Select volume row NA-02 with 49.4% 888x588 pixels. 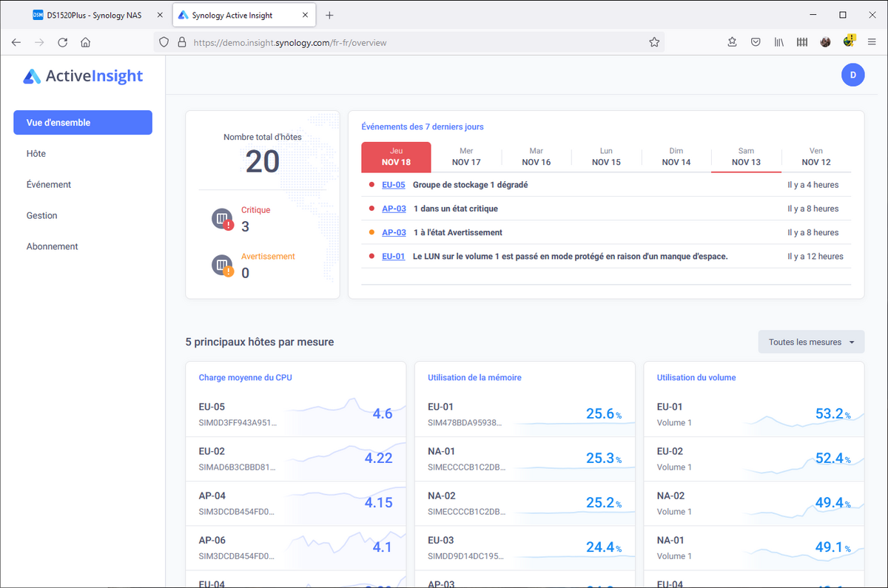click(754, 503)
